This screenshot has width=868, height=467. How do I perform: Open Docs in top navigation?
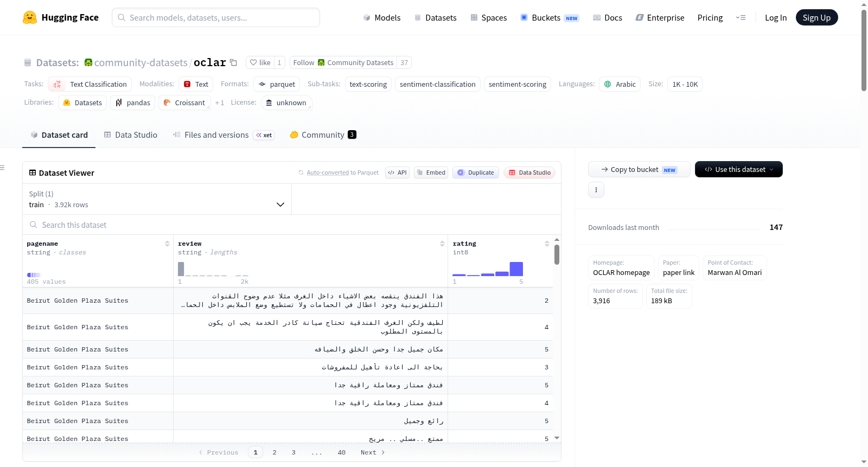click(x=607, y=17)
